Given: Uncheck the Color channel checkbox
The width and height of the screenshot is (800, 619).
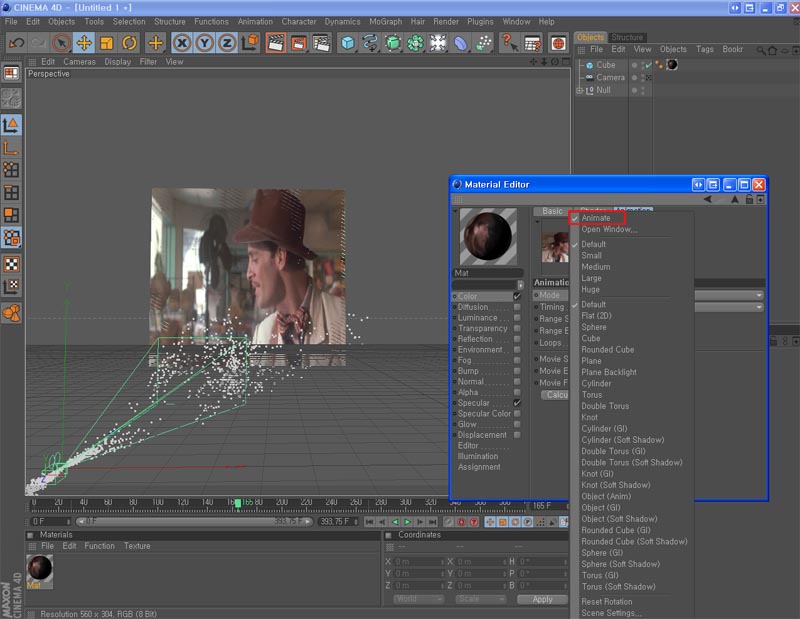Looking at the screenshot, I should 517,296.
